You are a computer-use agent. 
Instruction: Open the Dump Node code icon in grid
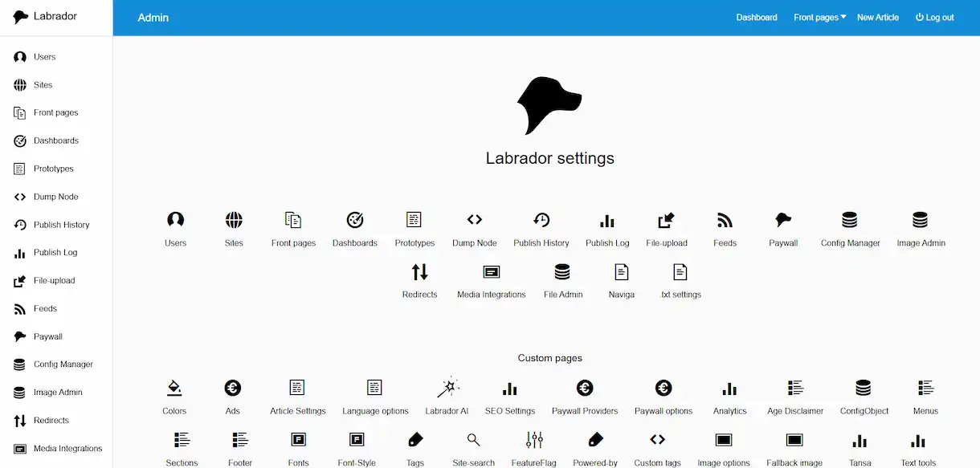point(475,220)
